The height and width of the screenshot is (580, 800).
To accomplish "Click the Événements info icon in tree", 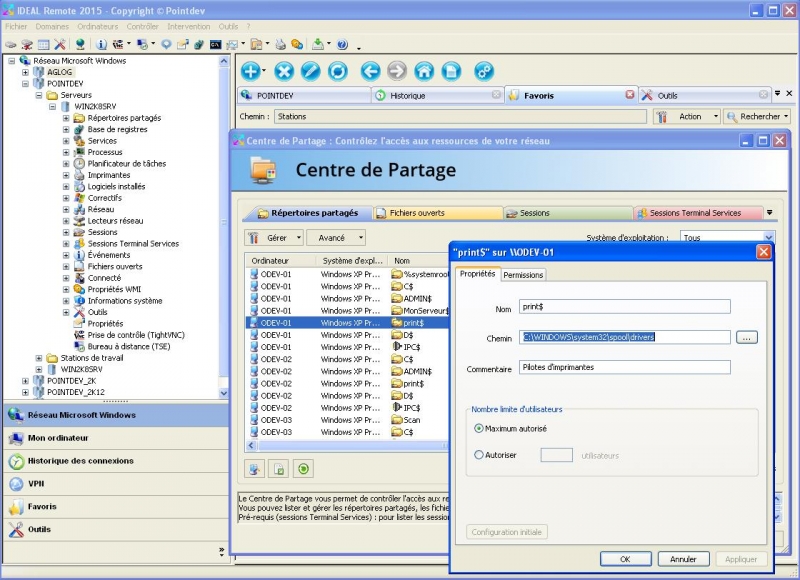I will pos(79,255).
